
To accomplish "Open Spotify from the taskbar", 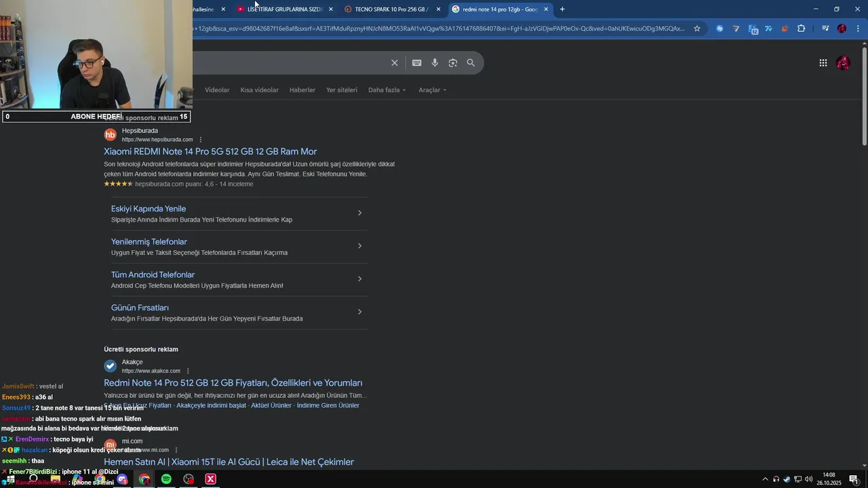I will pos(166,479).
